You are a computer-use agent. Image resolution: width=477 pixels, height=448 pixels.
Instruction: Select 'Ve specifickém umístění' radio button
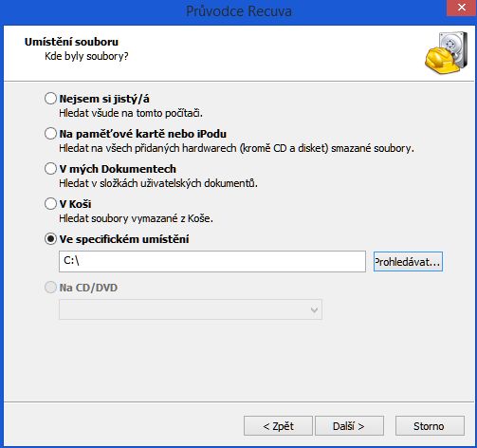[50, 239]
